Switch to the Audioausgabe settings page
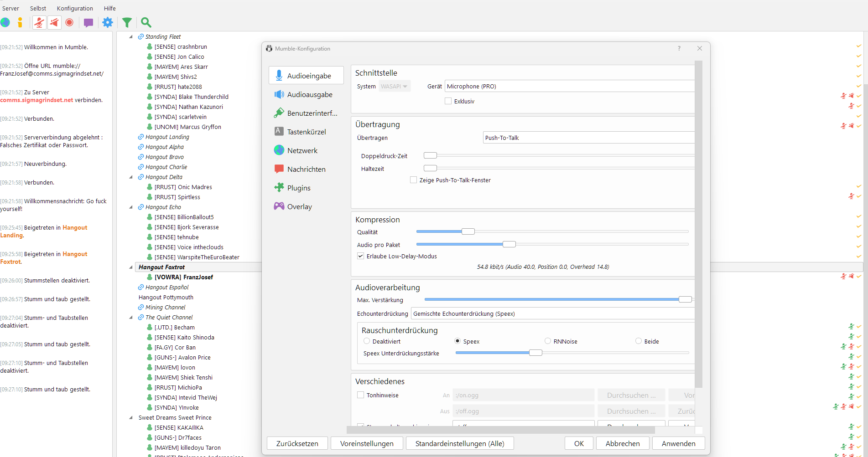Screen dimensions: 868x457 pyautogui.click(x=306, y=94)
